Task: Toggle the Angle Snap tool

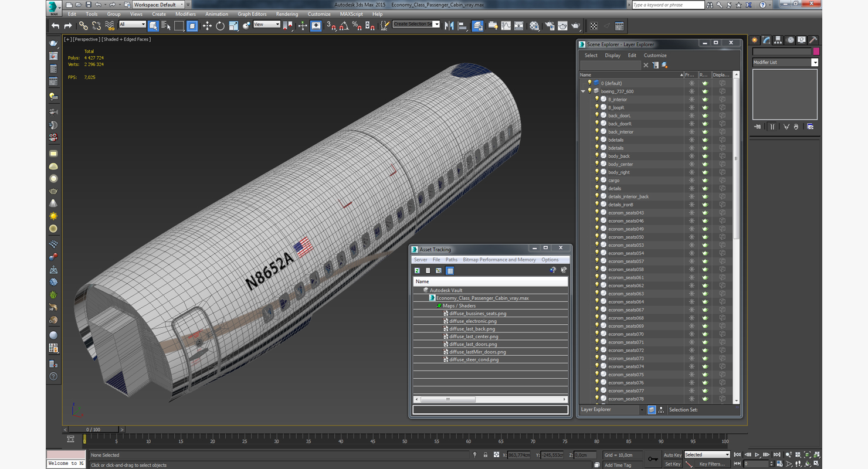Action: tap(344, 26)
